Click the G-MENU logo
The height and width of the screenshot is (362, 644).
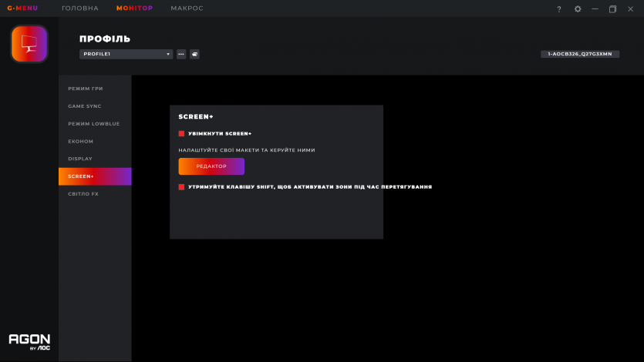[x=22, y=8]
